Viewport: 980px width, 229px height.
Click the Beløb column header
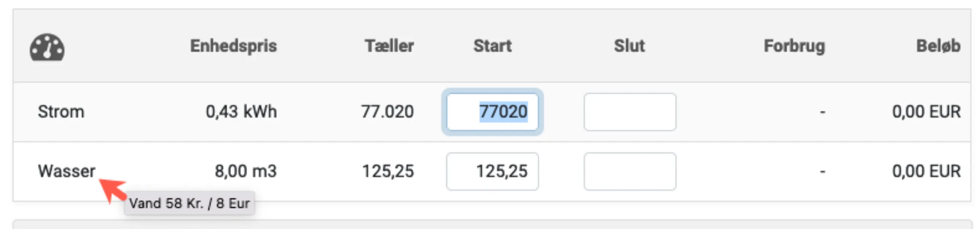point(938,46)
